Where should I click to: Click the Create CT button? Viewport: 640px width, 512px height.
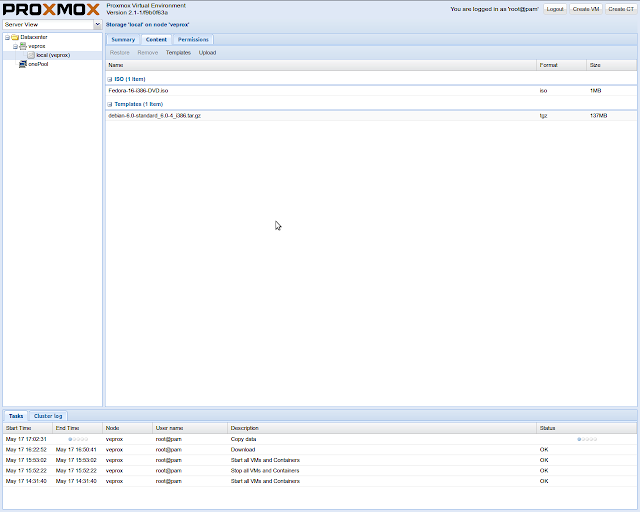point(621,9)
